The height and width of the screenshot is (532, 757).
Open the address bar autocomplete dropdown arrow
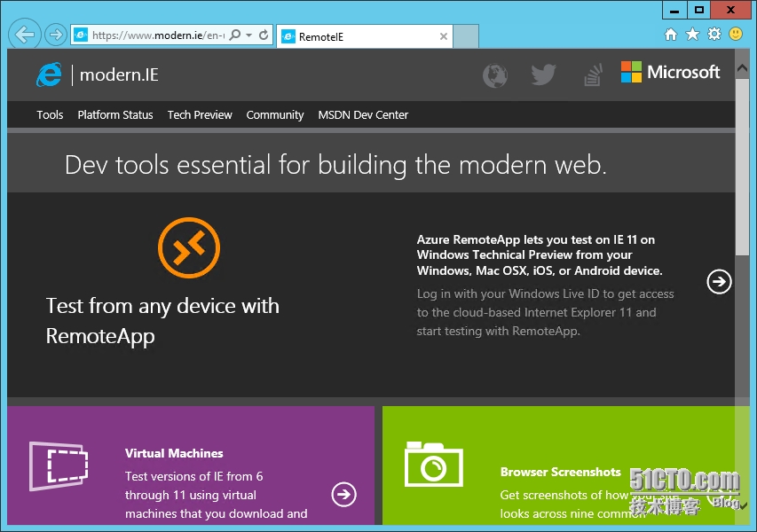tap(249, 35)
